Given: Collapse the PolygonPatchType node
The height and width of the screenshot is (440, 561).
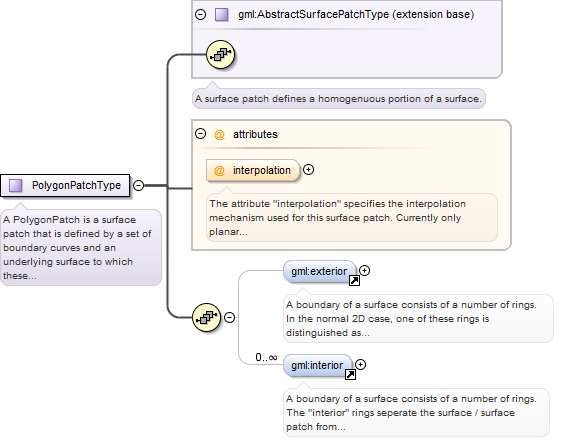Looking at the screenshot, I should click(138, 185).
